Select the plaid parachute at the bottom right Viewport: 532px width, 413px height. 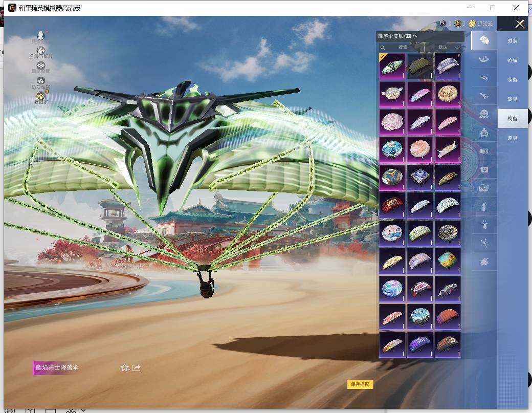click(448, 344)
